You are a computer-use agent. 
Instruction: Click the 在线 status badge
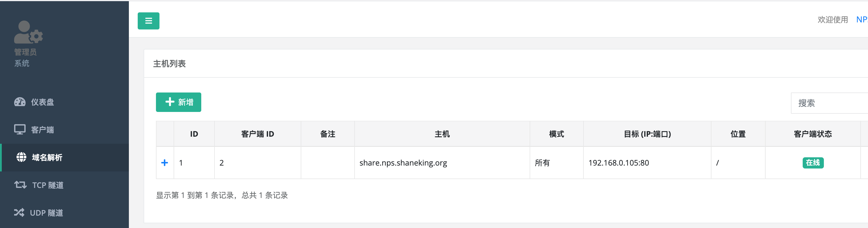813,163
